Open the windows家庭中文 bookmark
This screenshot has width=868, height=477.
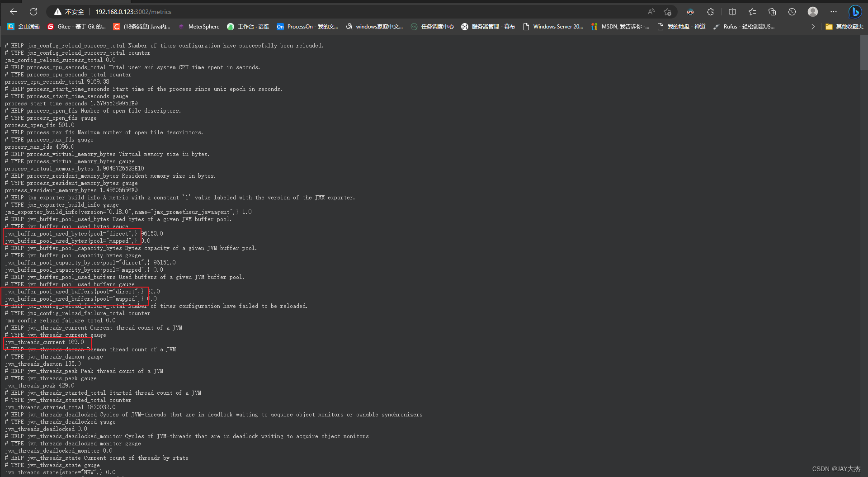click(374, 27)
